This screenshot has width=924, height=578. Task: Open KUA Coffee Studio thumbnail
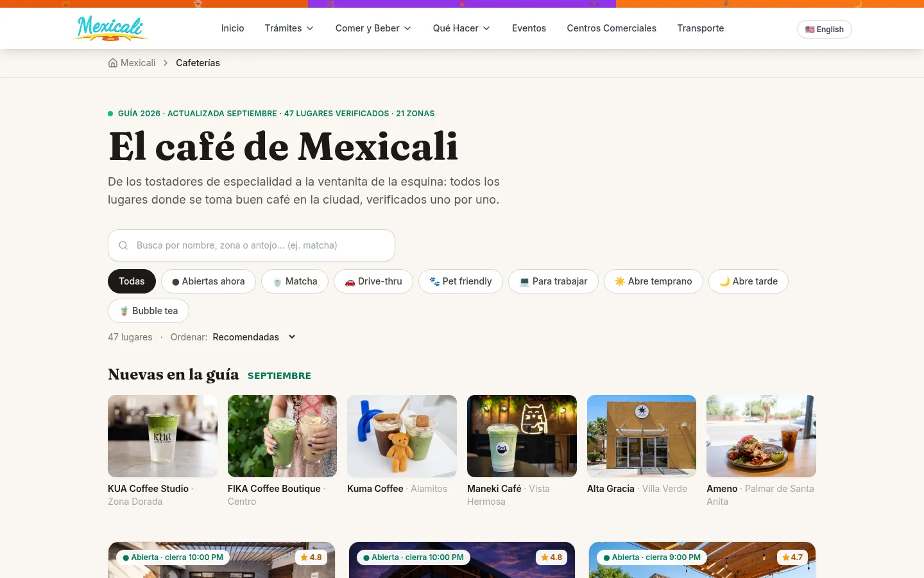coord(162,436)
